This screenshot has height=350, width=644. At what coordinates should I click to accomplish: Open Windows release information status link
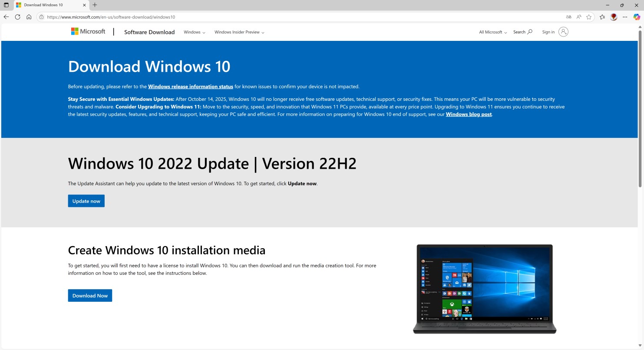[x=191, y=87]
